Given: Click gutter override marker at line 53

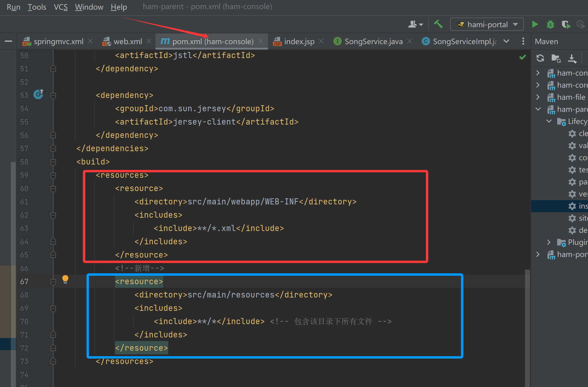Looking at the screenshot, I should click(38, 94).
